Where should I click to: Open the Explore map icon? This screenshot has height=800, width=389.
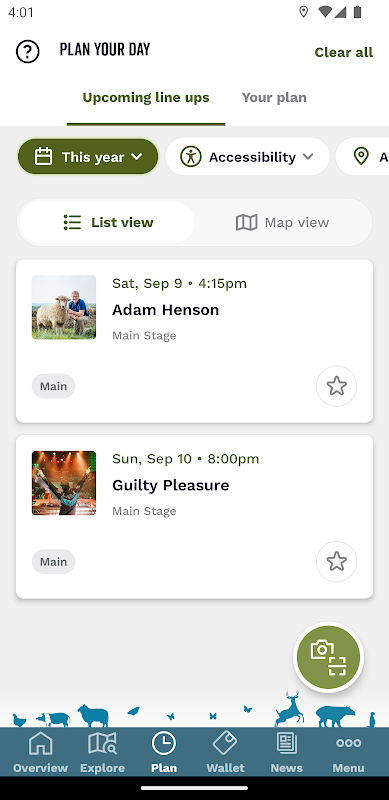(102, 743)
